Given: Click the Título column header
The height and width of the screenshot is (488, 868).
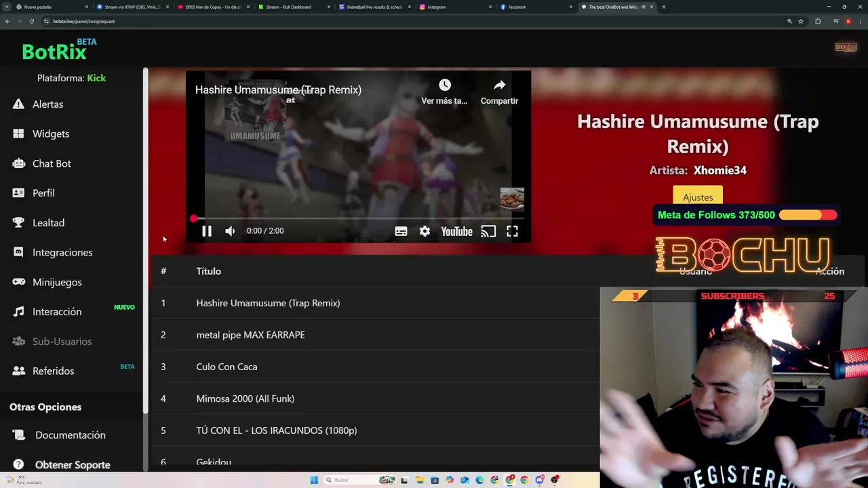Looking at the screenshot, I should [x=208, y=271].
